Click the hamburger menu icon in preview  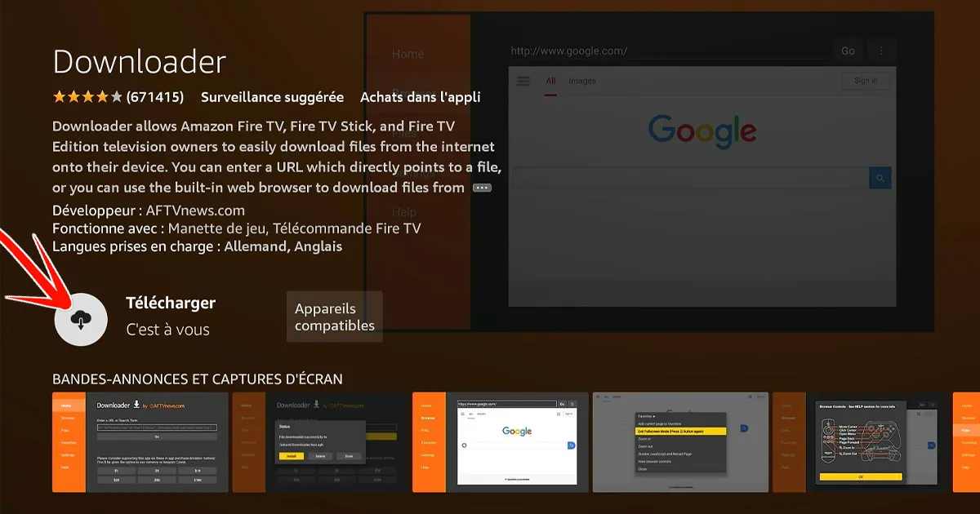pos(524,81)
